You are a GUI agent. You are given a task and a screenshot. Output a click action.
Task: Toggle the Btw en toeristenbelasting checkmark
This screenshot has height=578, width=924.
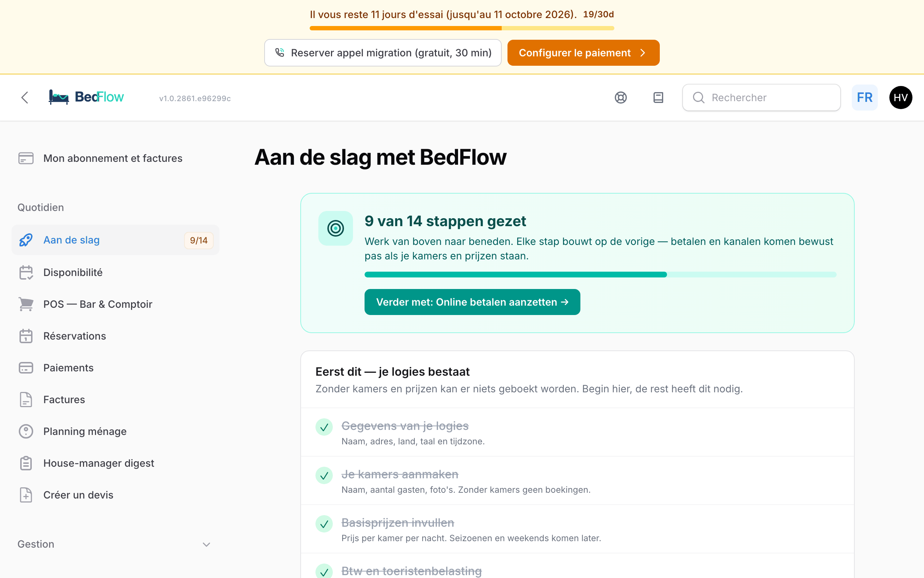tap(324, 572)
